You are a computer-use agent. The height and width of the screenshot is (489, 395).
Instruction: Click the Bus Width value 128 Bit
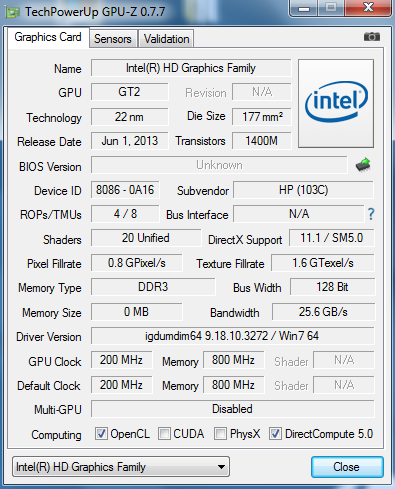(x=332, y=287)
